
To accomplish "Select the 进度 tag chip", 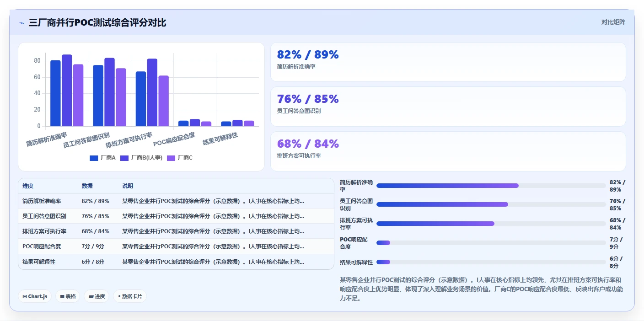I will click(97, 296).
